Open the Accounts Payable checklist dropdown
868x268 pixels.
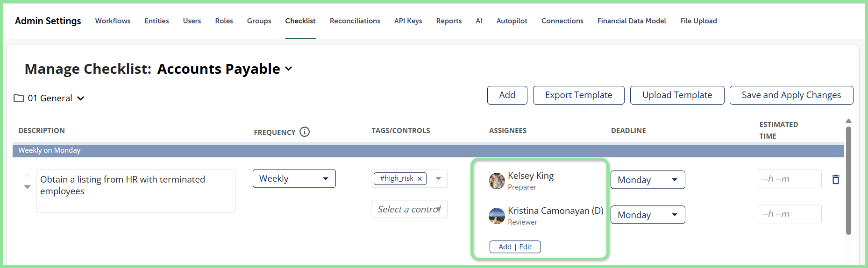pos(289,69)
